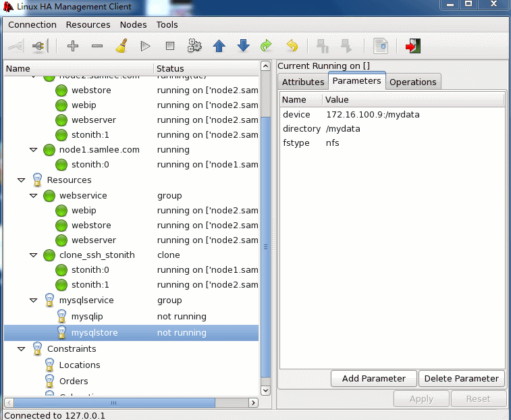This screenshot has height=420, width=511.
Task: Click green status icon of node1.samlee.com
Action: 49,150
